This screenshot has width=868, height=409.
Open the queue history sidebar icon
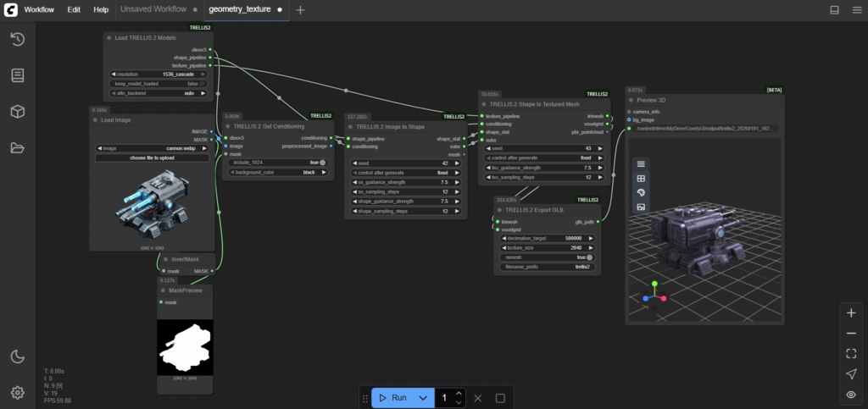(x=17, y=39)
